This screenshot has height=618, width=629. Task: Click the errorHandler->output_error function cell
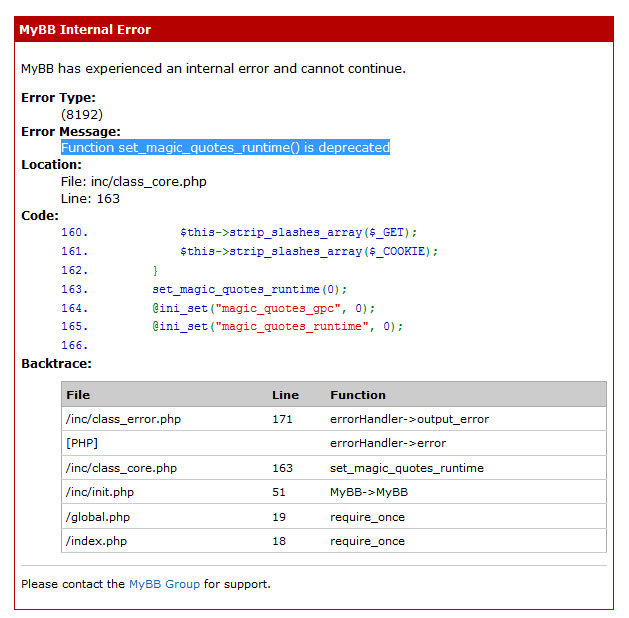coord(410,419)
